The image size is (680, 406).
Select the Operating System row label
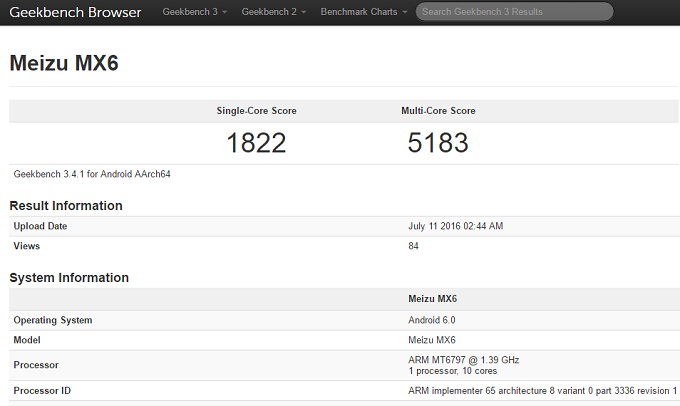53,320
